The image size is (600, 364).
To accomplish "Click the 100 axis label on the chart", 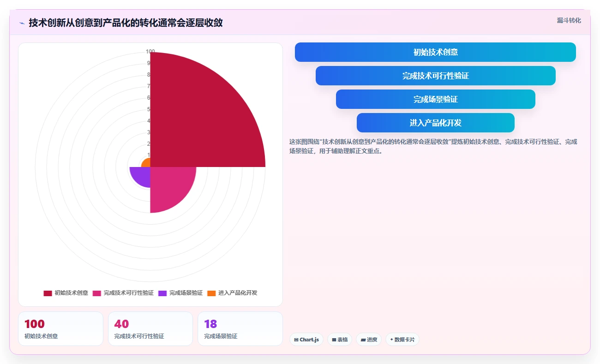I will (x=150, y=52).
